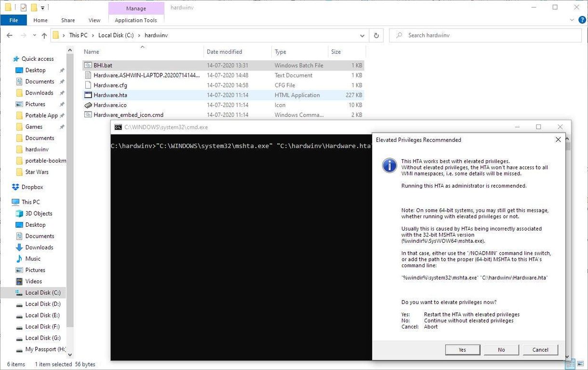Open Quick access in the sidebar
588x370 pixels.
tap(38, 59)
